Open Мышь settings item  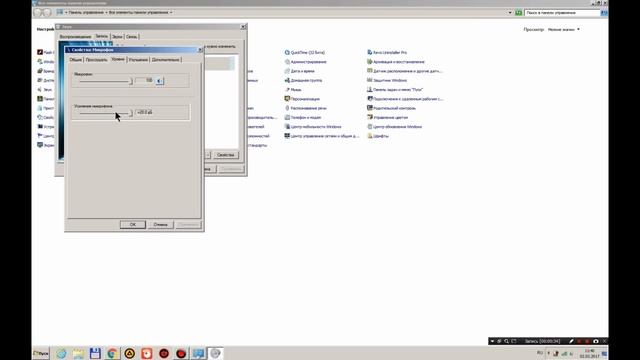click(293, 90)
